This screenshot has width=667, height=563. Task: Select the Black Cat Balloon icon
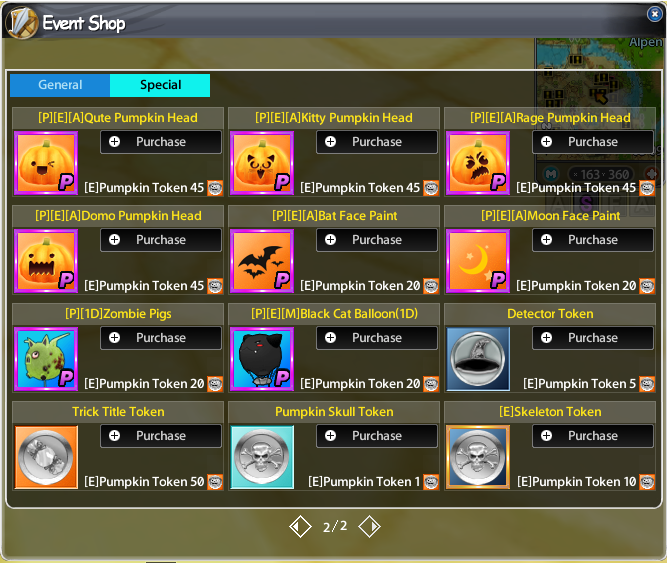tap(262, 359)
